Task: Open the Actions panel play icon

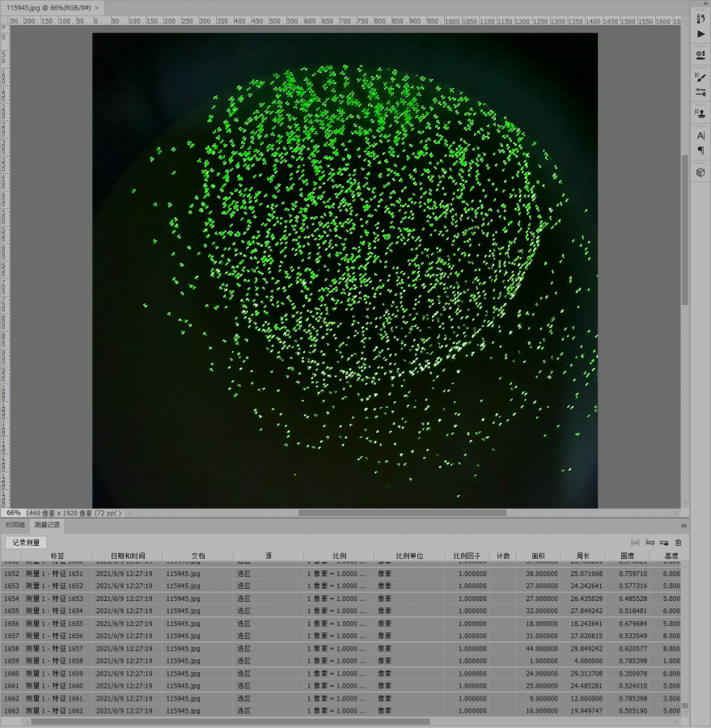Action: coord(700,34)
